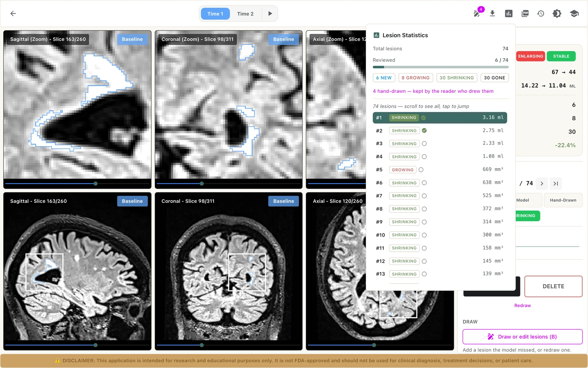The image size is (588, 368).
Task: Adjust the Sagittal Zoom slice slider
Action: tap(77, 183)
